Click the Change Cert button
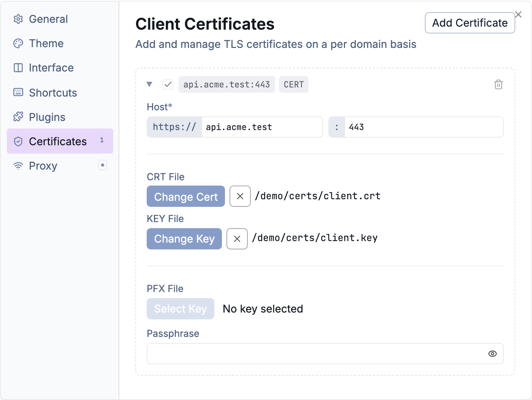 [x=186, y=196]
